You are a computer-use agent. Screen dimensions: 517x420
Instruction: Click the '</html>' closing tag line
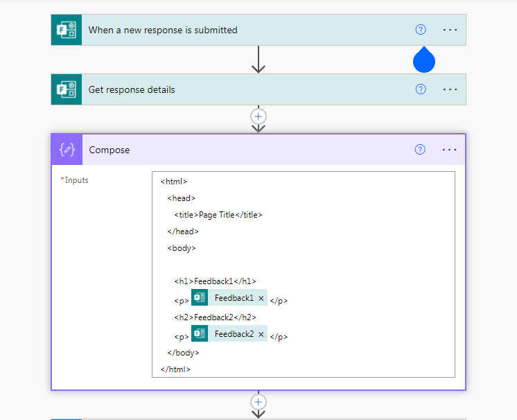tap(175, 369)
